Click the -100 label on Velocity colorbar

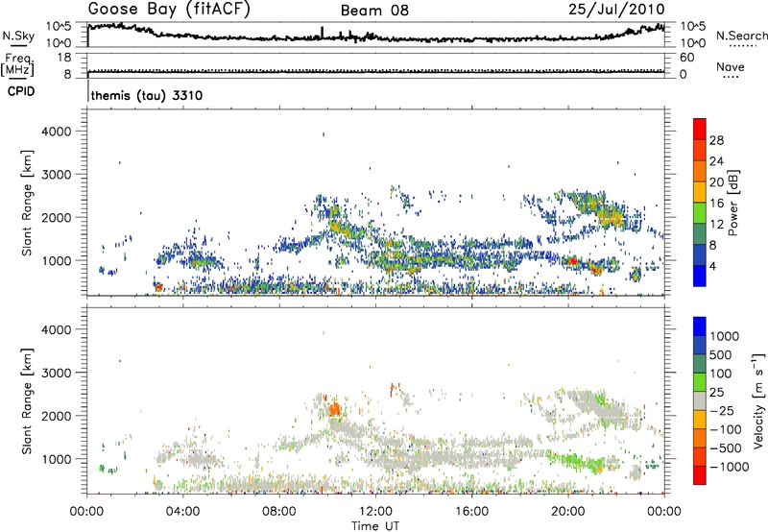coord(725,429)
